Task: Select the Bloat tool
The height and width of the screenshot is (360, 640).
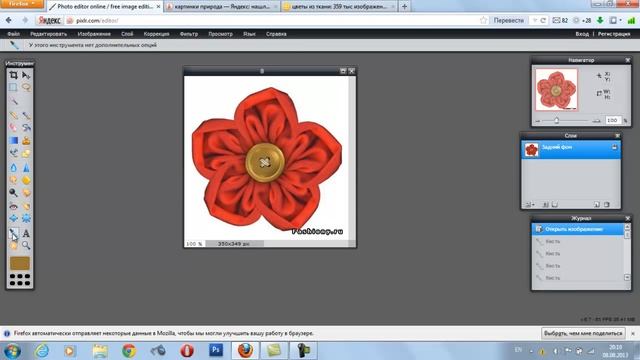Action: point(13,218)
